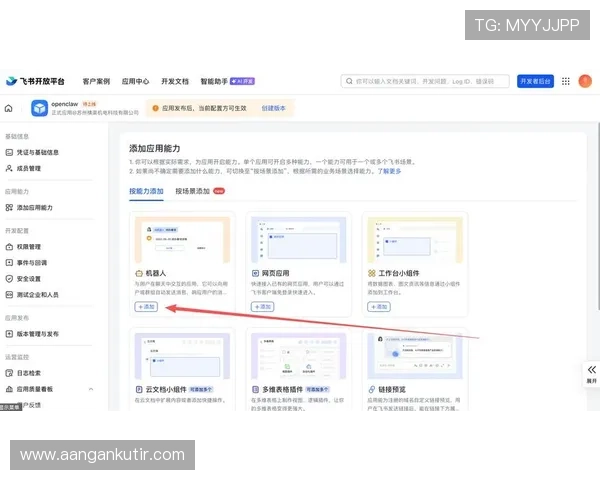Click the 链接预览 card preview image
The width and height of the screenshot is (600, 480).
click(415, 356)
